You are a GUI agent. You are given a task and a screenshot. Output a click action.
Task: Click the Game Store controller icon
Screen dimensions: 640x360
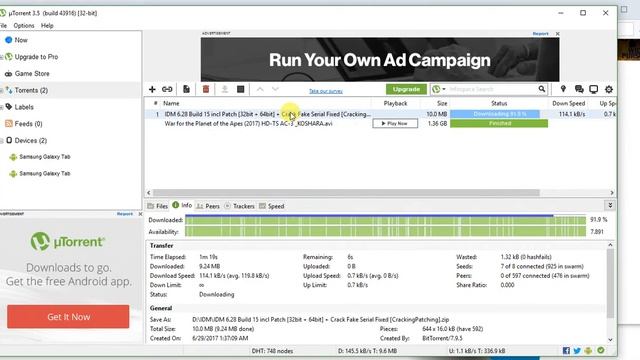pos(9,73)
